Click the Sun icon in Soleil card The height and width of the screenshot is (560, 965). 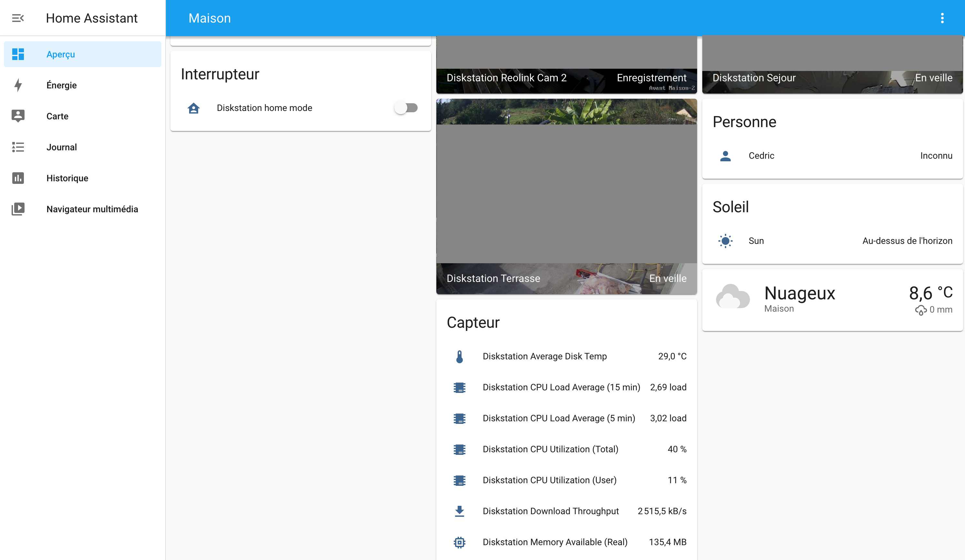click(x=725, y=241)
